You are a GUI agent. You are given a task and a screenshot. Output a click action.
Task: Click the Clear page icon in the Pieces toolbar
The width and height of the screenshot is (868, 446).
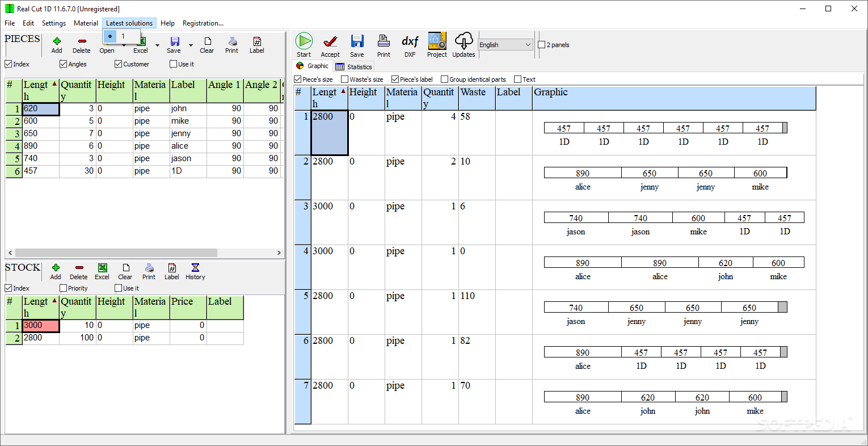tap(208, 41)
